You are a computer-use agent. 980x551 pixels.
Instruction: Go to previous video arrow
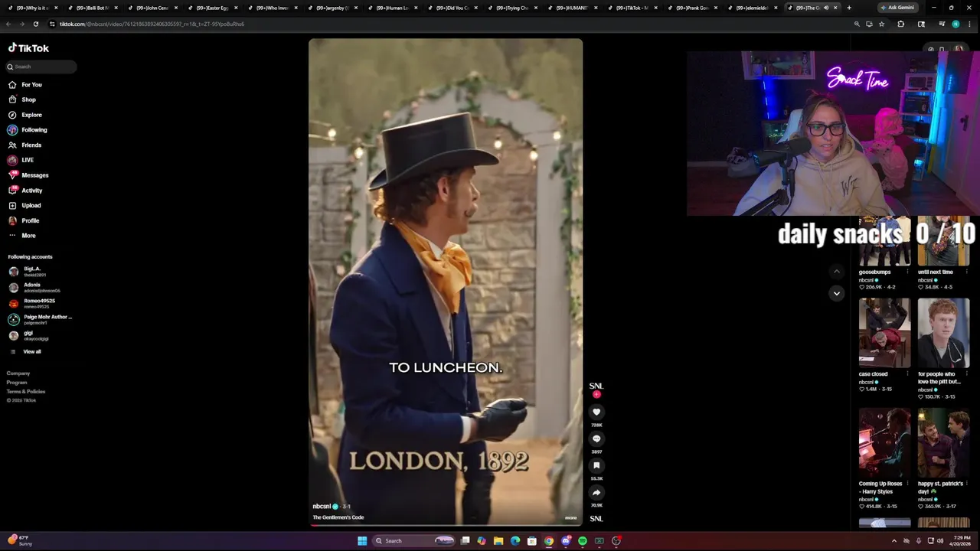click(x=836, y=271)
